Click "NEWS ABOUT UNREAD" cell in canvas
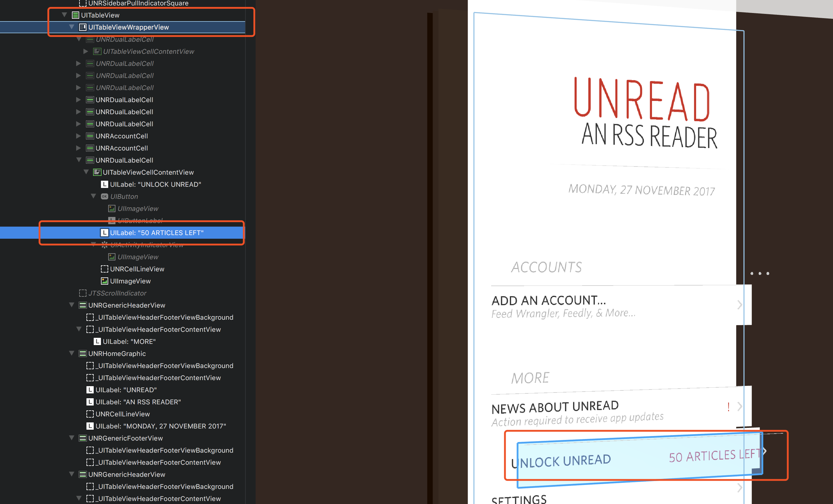 pyautogui.click(x=555, y=407)
